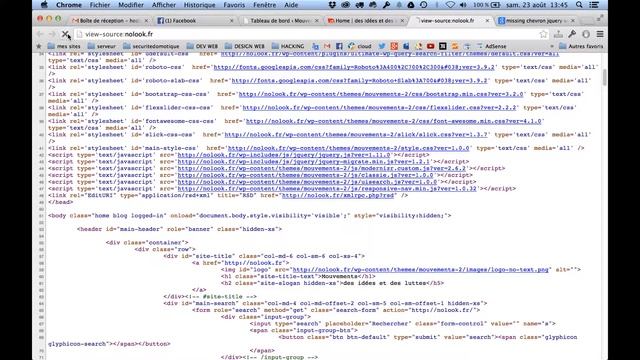This screenshot has height=360, width=640.
Task: Switch to the Boîte de réception tab
Action: point(109,20)
